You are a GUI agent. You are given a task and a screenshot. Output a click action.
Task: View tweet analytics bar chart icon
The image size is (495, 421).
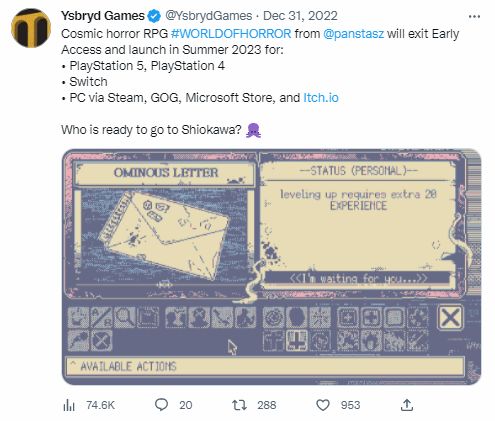point(69,405)
